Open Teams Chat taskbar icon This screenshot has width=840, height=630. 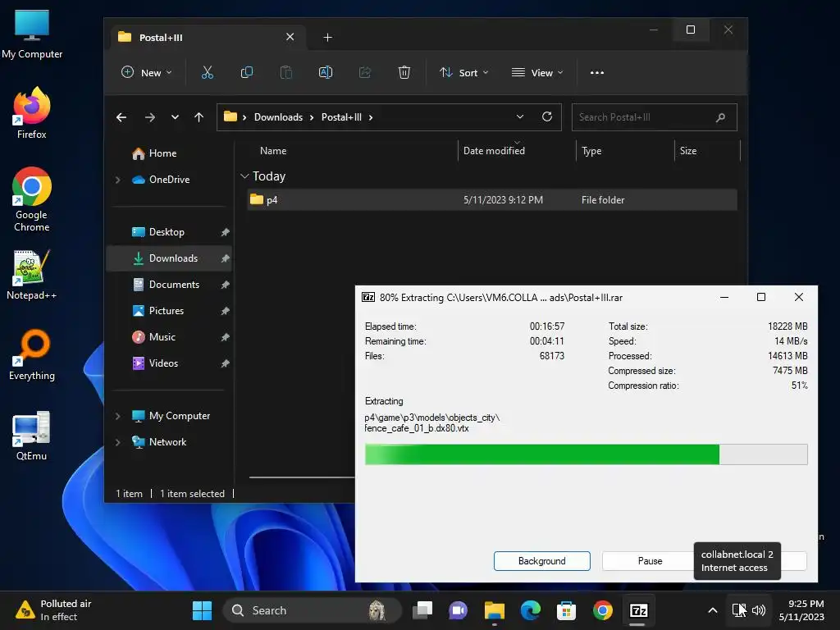point(458,610)
